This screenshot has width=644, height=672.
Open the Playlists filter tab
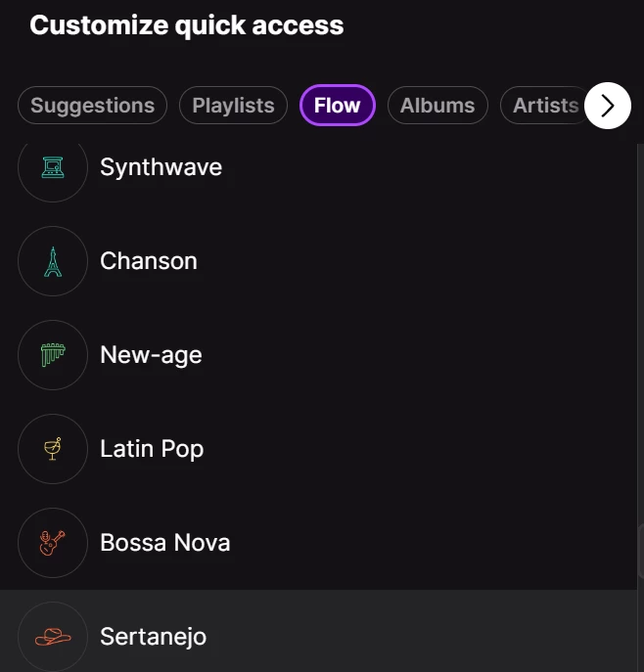[x=233, y=106]
